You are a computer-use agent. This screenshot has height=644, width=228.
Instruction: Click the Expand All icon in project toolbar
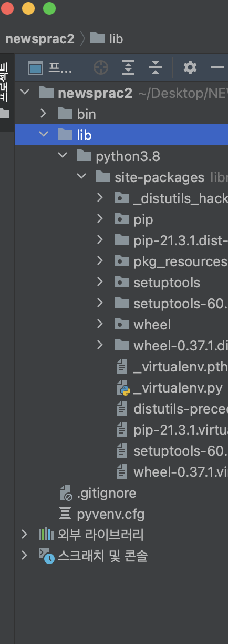coord(128,67)
